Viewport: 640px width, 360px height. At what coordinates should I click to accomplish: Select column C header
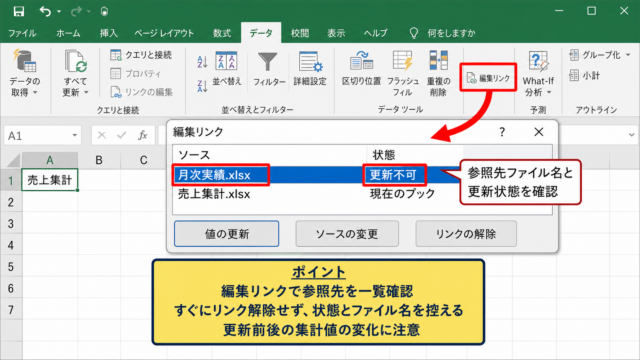(143, 160)
